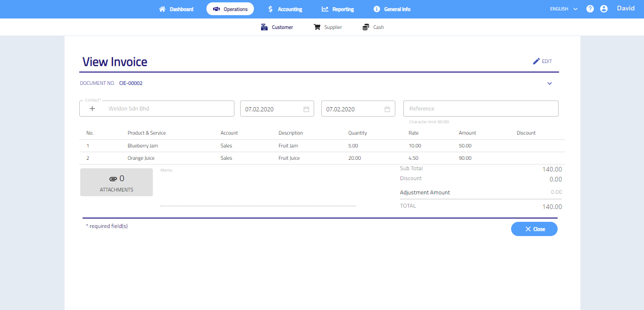The height and width of the screenshot is (310, 644).
Task: Open the English language dropdown
Action: [563, 9]
